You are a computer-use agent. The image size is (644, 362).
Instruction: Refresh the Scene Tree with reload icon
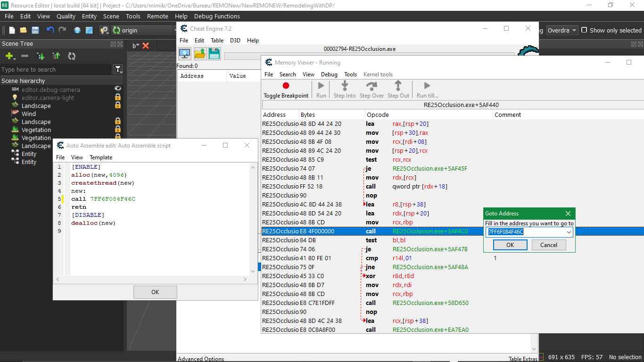pyautogui.click(x=72, y=56)
